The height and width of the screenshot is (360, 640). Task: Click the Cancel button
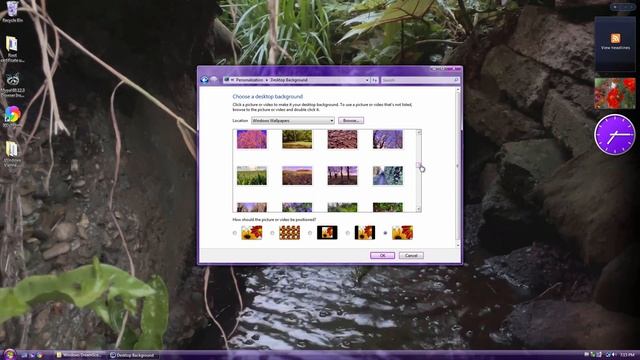pyautogui.click(x=411, y=255)
